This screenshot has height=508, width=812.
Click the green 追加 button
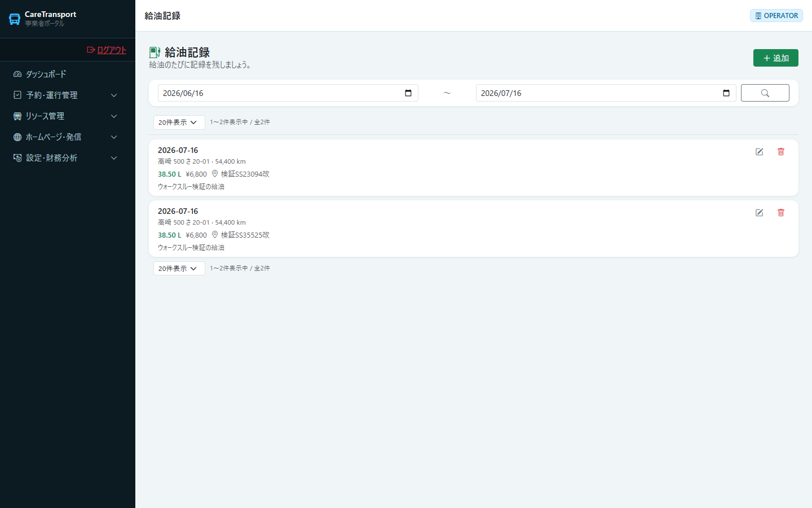[x=775, y=58]
